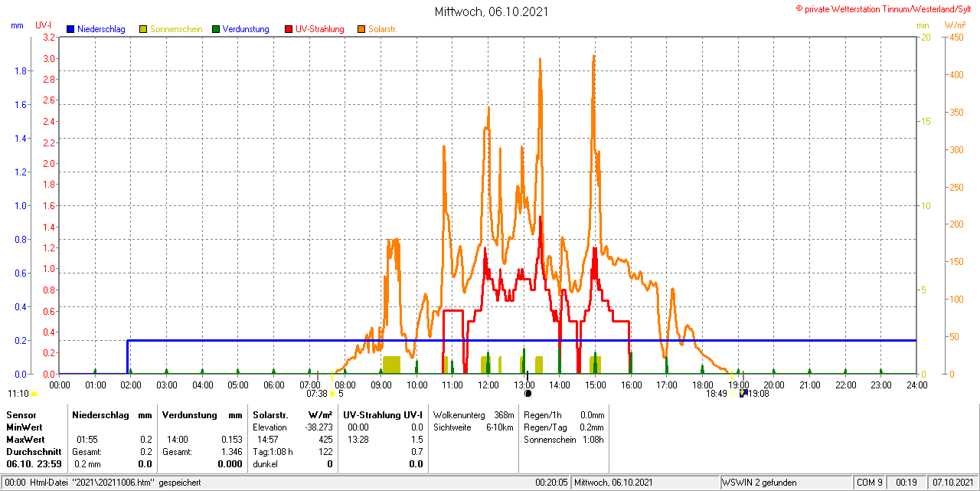The image size is (980, 491).
Task: Click the yellow Sonnenschein legend swatch
Action: click(x=143, y=29)
